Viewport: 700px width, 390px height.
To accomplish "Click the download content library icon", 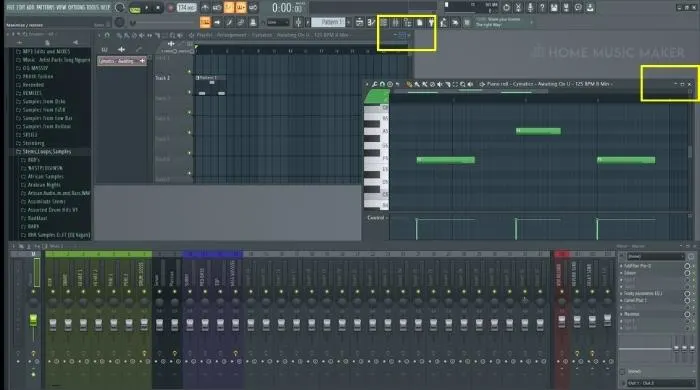I will [x=590, y=8].
